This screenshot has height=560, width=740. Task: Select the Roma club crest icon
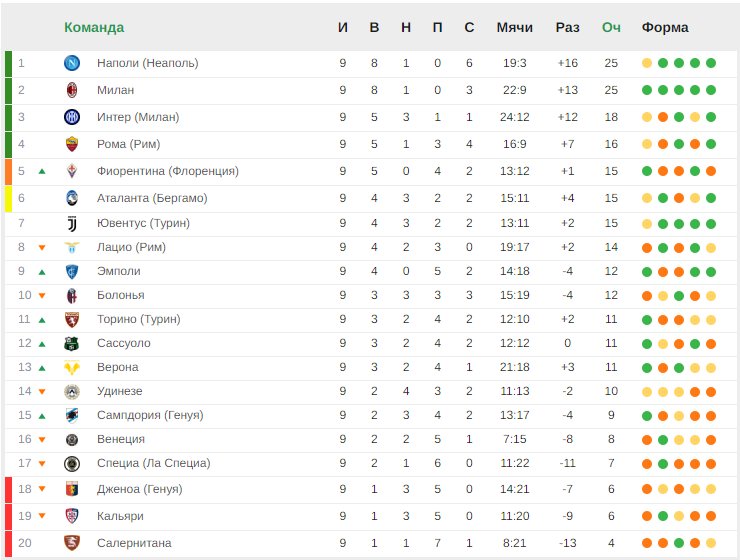[x=72, y=144]
